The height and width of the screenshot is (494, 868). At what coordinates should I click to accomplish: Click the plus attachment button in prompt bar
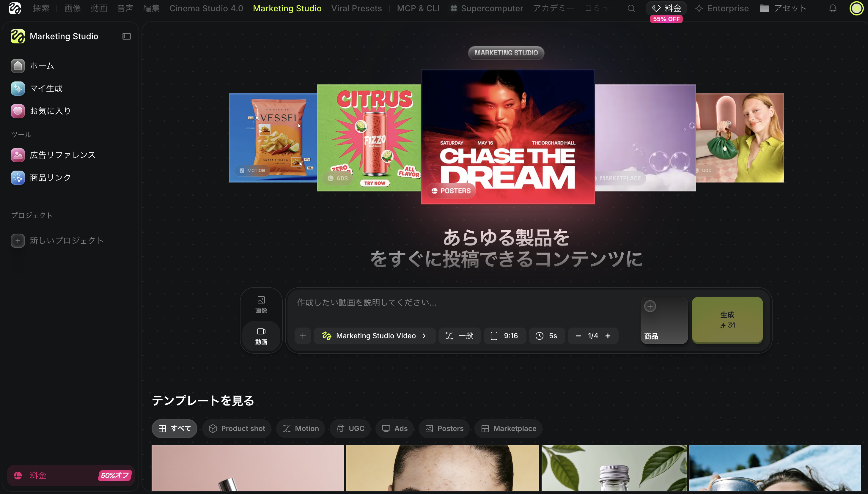pyautogui.click(x=303, y=336)
